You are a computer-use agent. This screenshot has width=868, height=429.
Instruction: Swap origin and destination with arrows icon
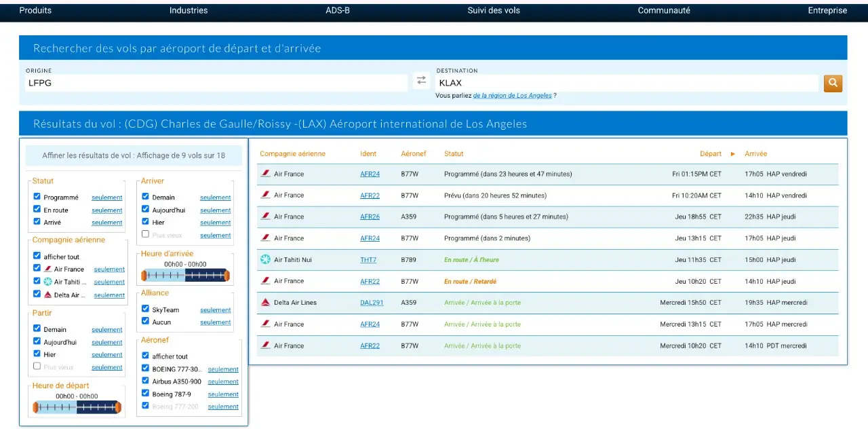(x=421, y=80)
